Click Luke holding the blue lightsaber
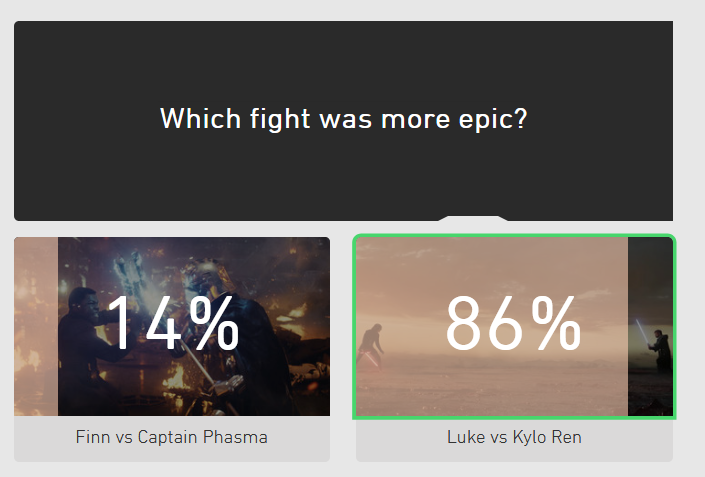 coord(657,348)
